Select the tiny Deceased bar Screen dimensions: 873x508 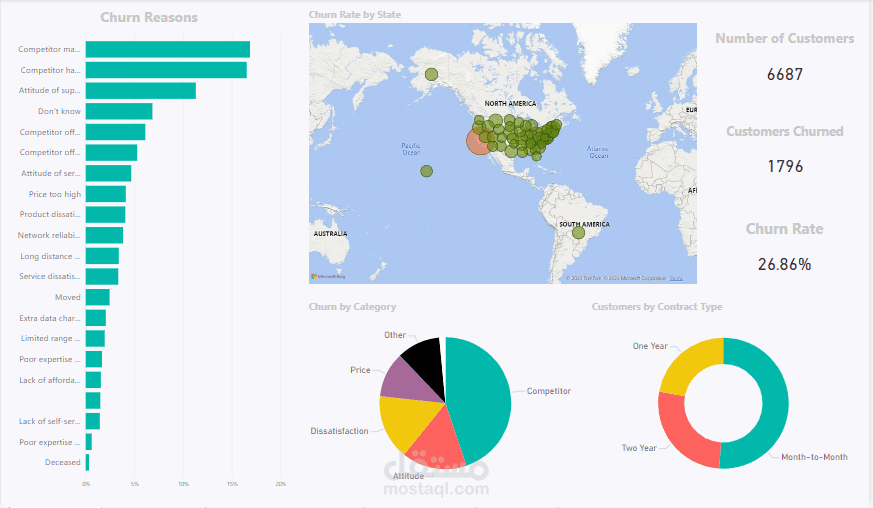[87, 462]
